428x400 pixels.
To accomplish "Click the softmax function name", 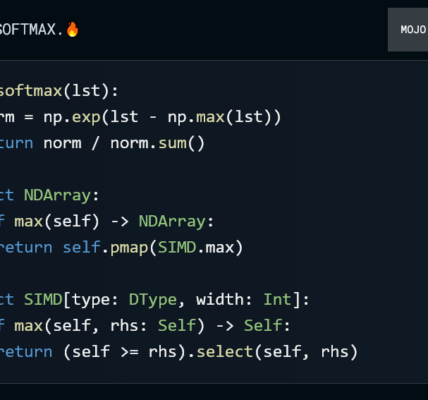I will click(x=31, y=91).
